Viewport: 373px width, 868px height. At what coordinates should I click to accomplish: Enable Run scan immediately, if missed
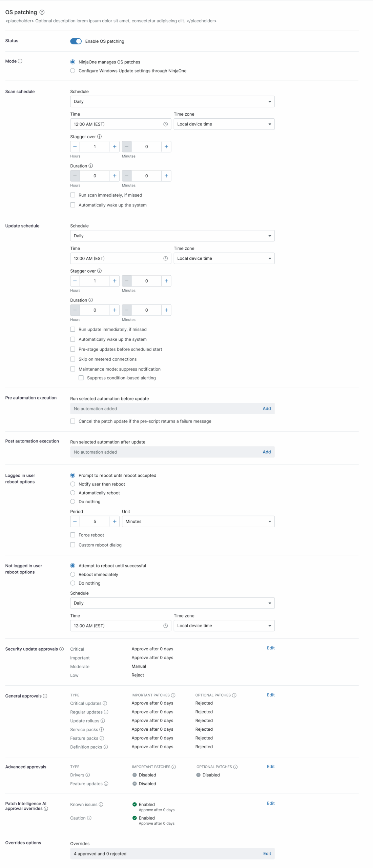(73, 195)
